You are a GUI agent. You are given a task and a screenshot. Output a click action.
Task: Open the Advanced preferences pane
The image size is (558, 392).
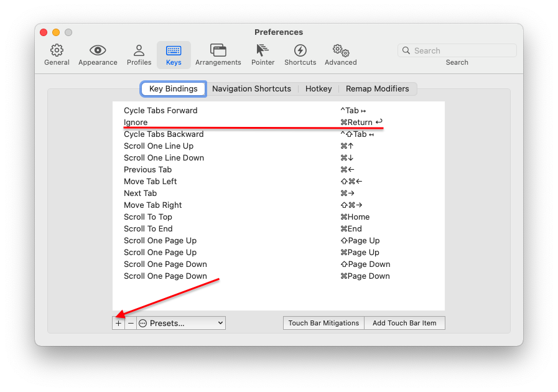coord(340,55)
